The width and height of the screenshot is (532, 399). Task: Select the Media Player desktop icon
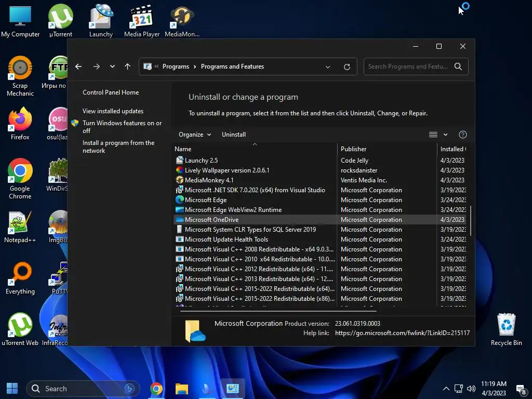pyautogui.click(x=141, y=21)
